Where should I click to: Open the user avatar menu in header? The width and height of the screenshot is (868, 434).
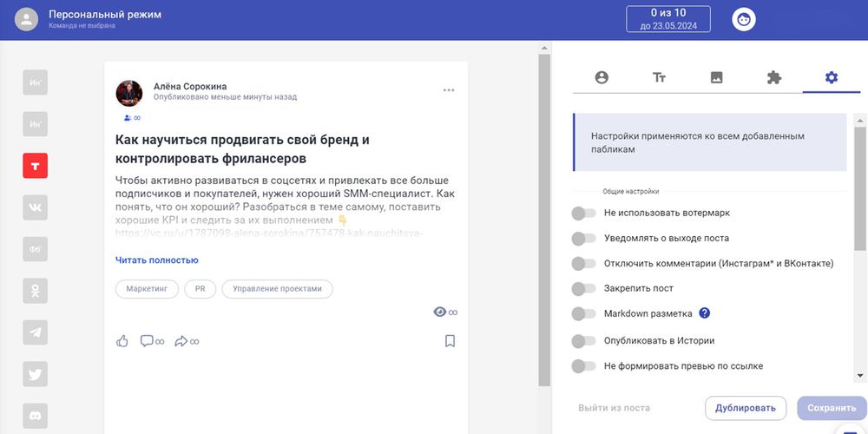(744, 19)
